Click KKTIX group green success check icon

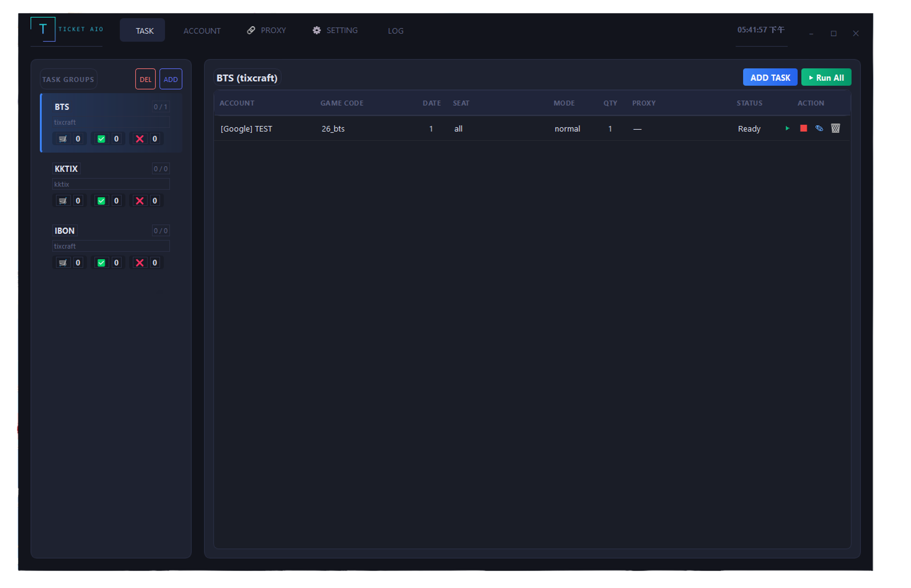(x=101, y=201)
